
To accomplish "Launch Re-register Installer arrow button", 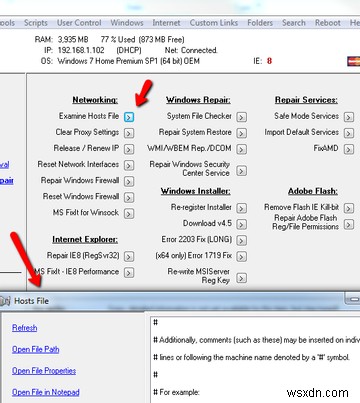I will coord(241,208).
